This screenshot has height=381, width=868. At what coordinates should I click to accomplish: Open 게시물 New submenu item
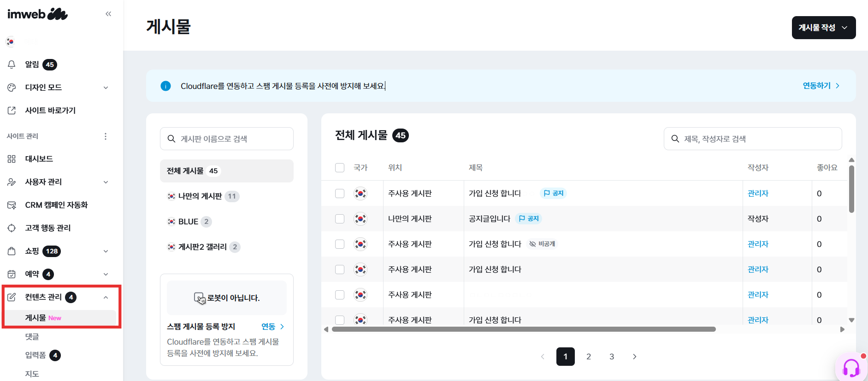[x=60, y=318]
